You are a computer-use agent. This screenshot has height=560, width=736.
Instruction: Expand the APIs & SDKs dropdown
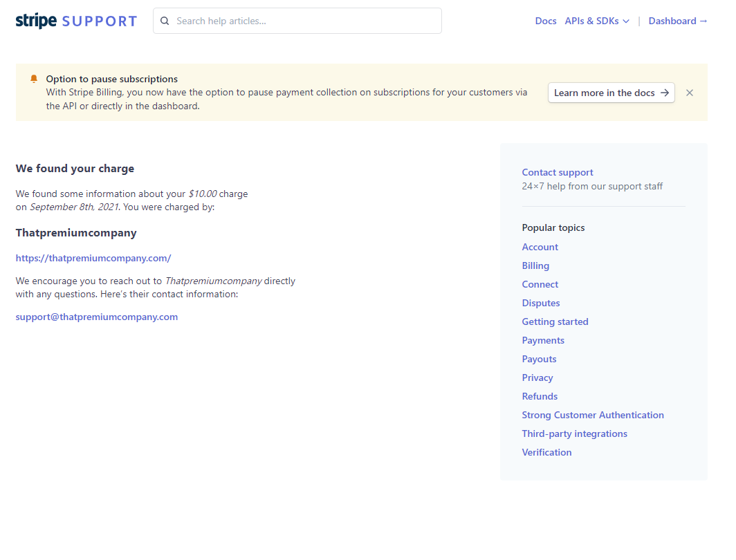pyautogui.click(x=597, y=21)
